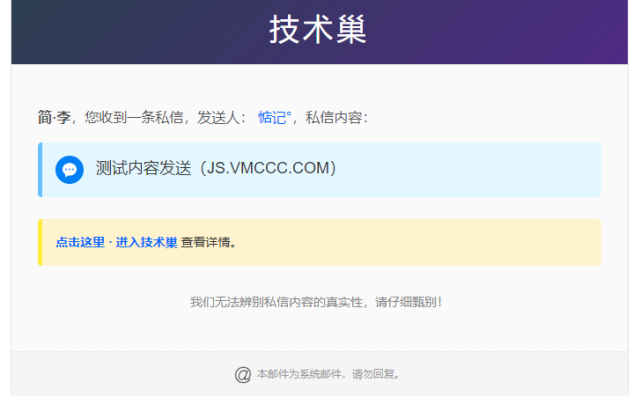Click the 技术巢 header title
The image size is (641, 396).
click(x=318, y=29)
